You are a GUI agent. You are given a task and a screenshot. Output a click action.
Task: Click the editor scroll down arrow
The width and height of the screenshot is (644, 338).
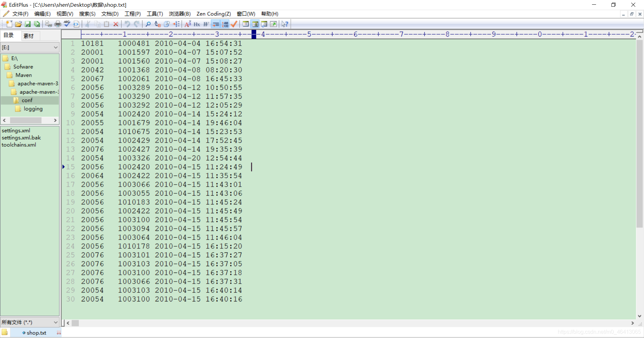640,316
